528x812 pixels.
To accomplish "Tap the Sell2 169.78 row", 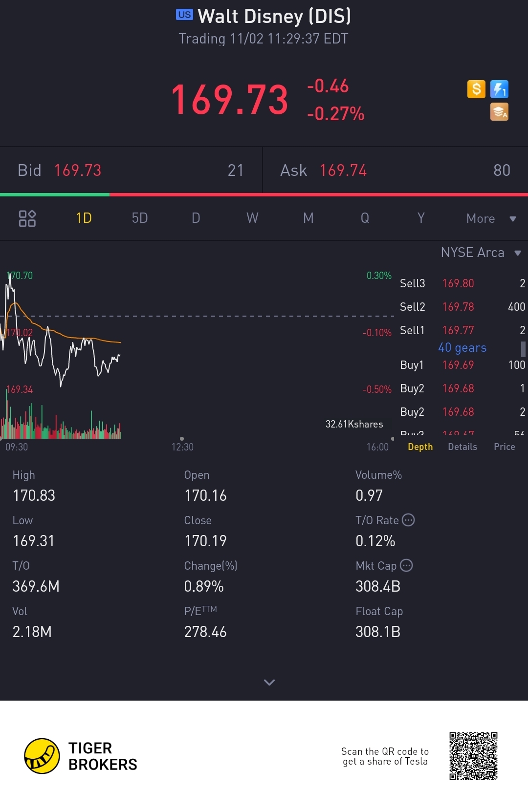I will tap(462, 307).
